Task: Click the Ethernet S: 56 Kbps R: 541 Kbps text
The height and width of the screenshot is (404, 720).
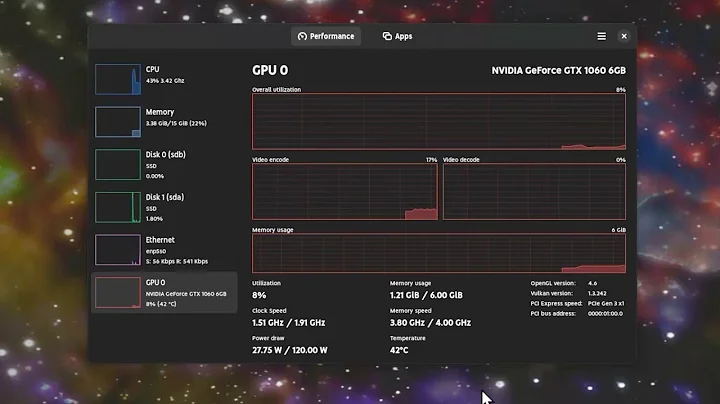Action: point(177,262)
